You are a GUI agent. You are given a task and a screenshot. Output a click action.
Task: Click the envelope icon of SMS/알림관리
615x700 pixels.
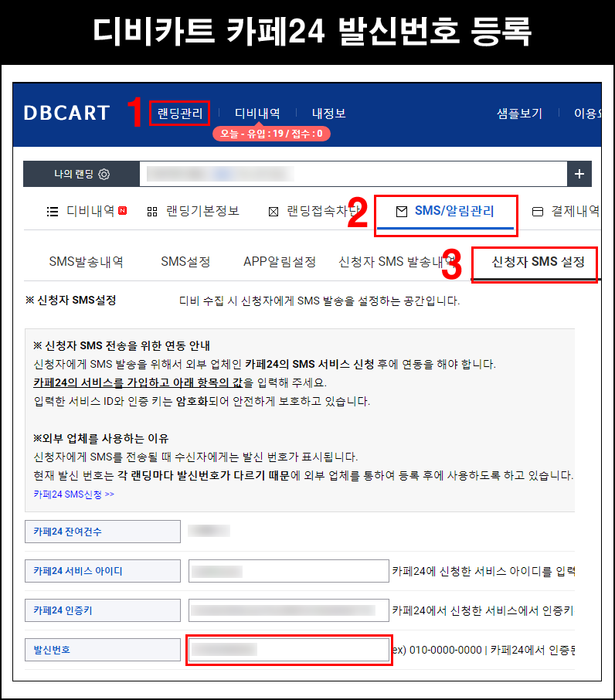click(401, 211)
